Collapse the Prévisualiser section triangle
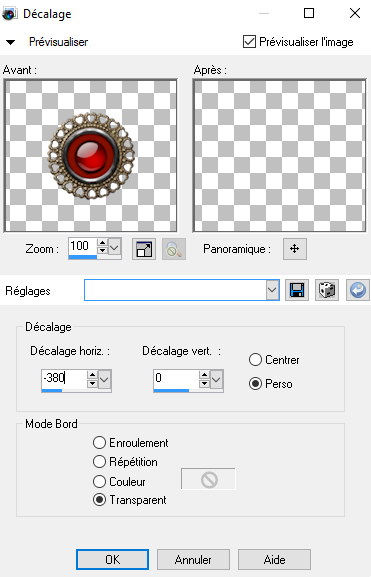The image size is (371, 577). (10, 42)
